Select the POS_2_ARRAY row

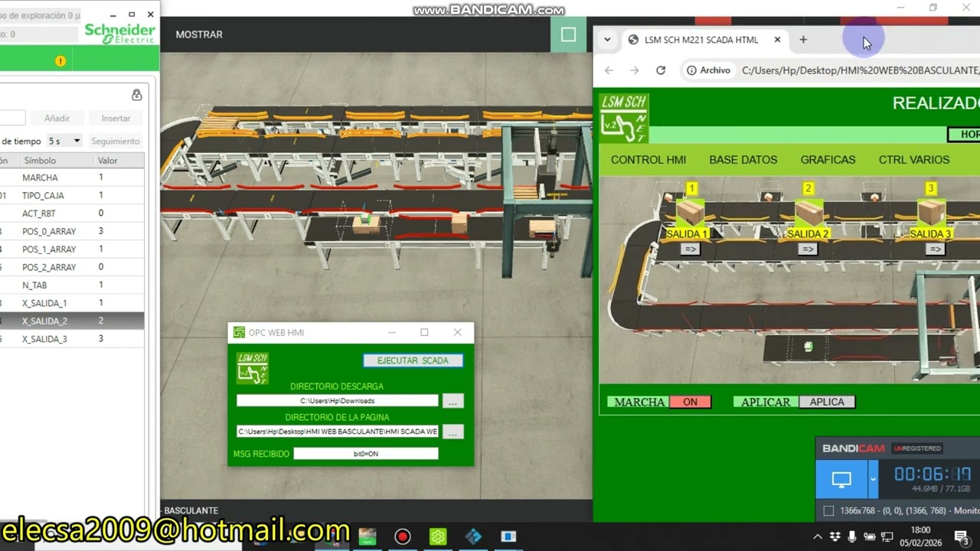(72, 267)
